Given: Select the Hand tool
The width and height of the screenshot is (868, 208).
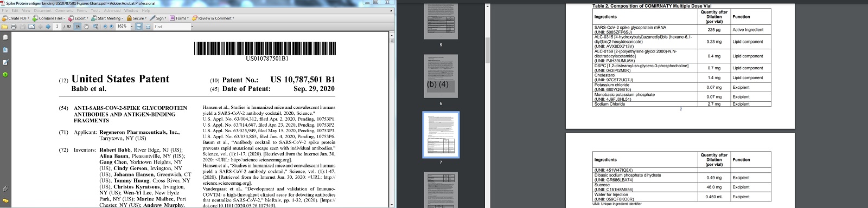Looking at the screenshot, I should click(86, 26).
